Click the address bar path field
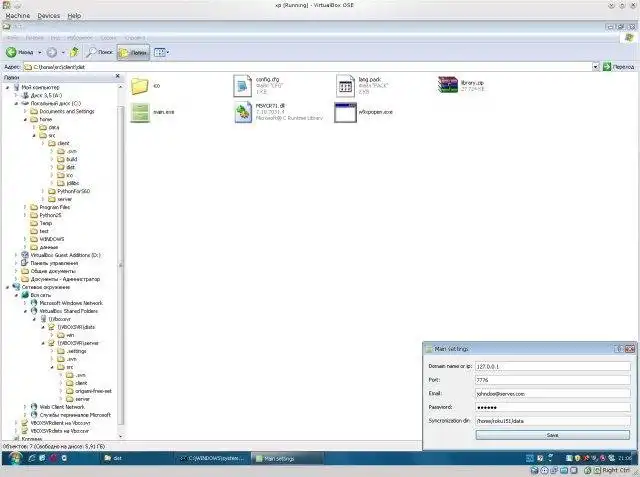 coord(308,67)
